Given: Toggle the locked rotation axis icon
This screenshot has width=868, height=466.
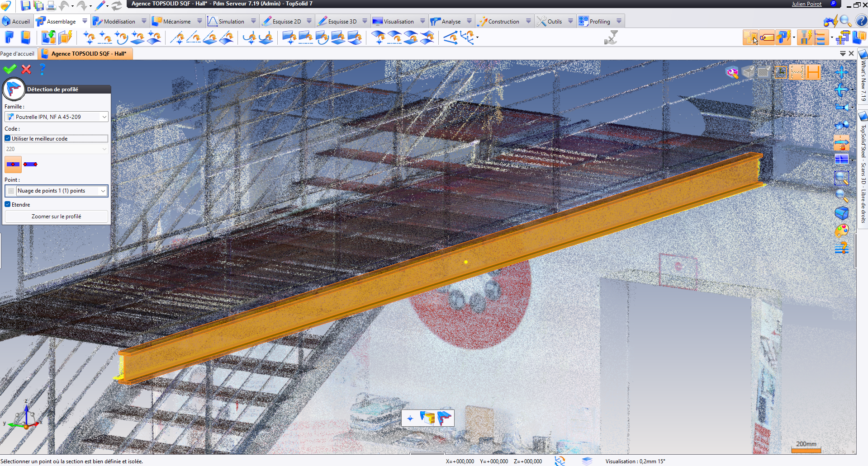Looking at the screenshot, I should 841,143.
